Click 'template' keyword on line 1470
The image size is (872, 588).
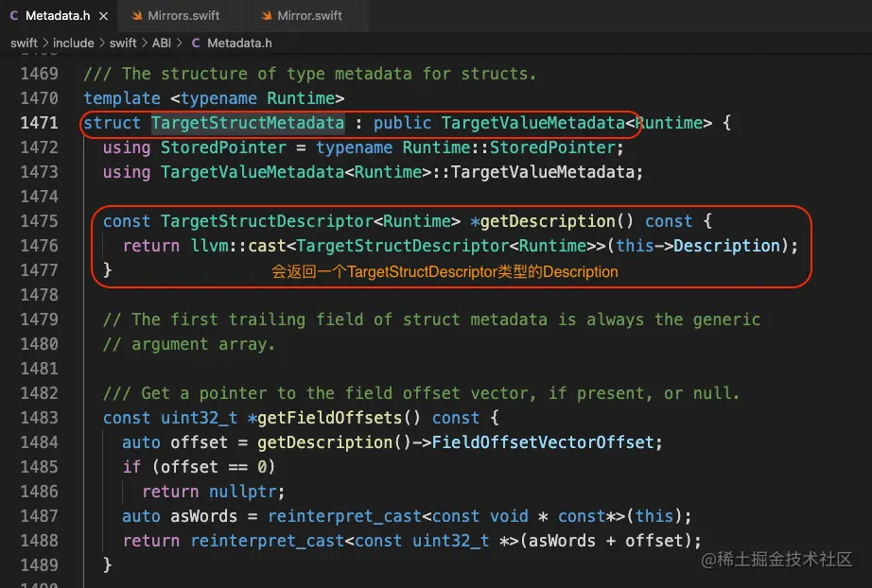pos(122,98)
